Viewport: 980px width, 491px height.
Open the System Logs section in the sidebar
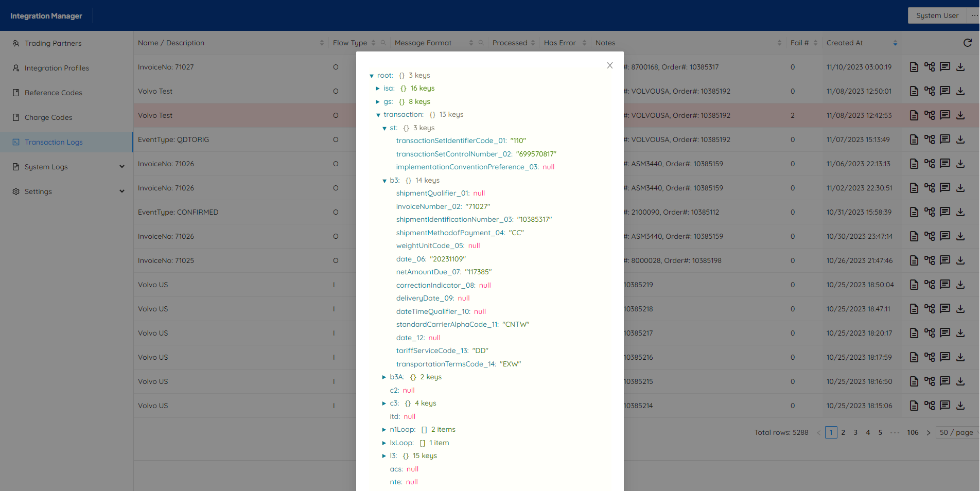tap(46, 167)
